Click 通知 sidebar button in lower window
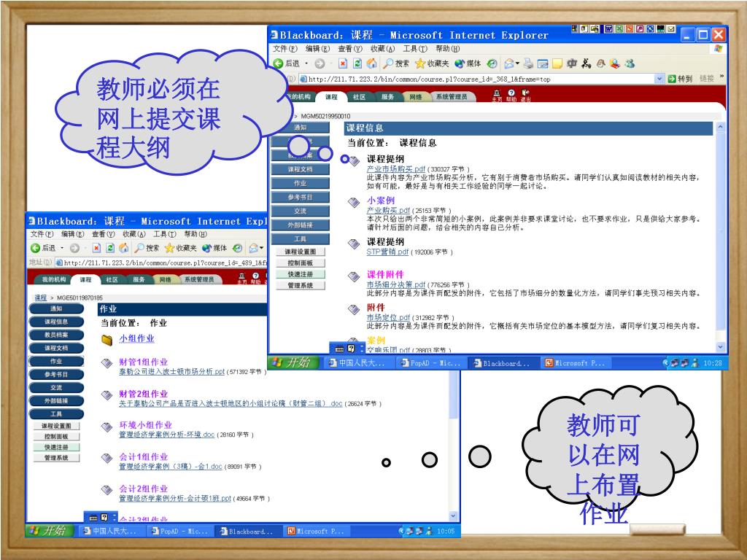This screenshot has width=747, height=560. (56, 308)
